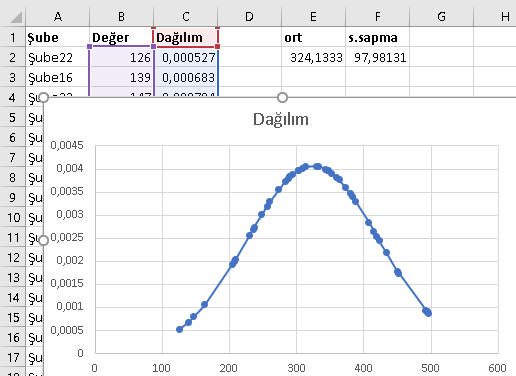Click the chart title Dağılım
This screenshot has height=376, width=516.
281,119
